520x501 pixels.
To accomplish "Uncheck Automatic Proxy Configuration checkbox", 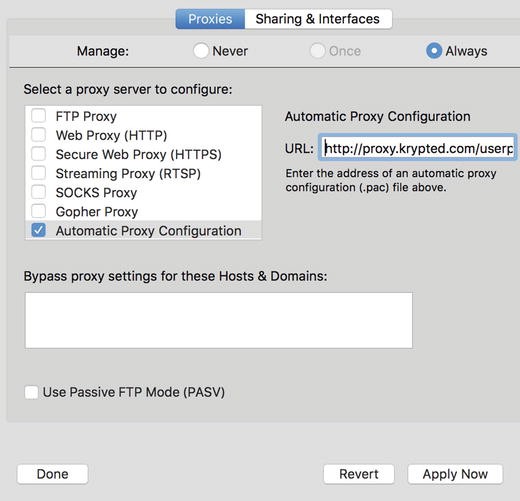I will click(x=38, y=230).
